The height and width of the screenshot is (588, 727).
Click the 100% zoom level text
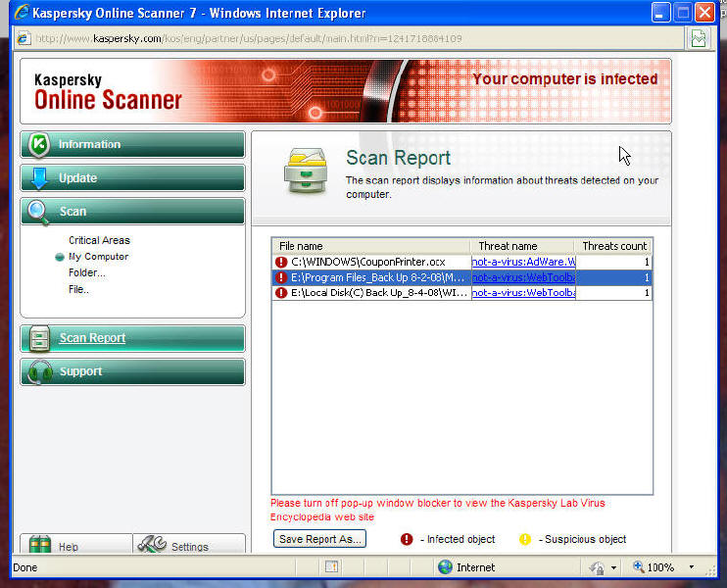pos(660,567)
